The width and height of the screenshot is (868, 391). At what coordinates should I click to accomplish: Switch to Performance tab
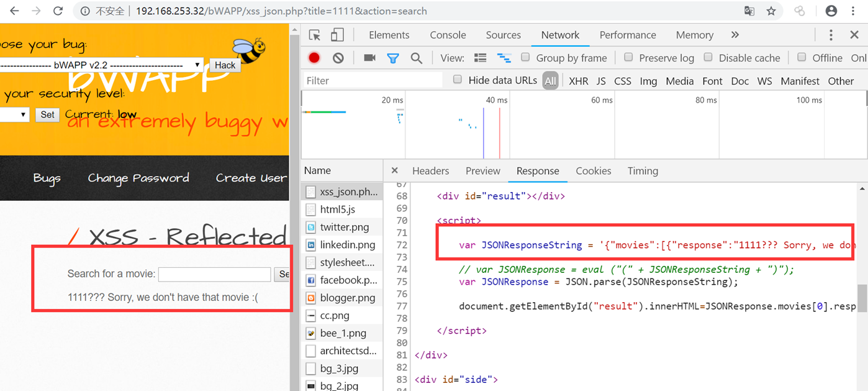click(628, 35)
